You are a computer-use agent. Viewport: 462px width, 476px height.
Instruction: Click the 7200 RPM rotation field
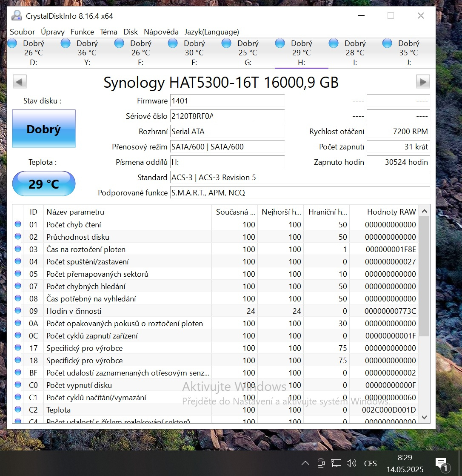pyautogui.click(x=398, y=132)
